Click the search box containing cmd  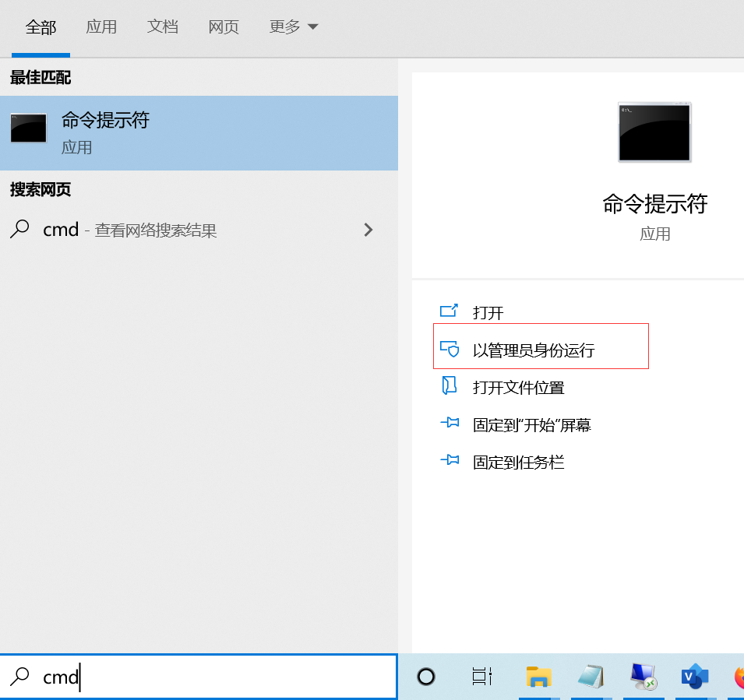coord(199,677)
